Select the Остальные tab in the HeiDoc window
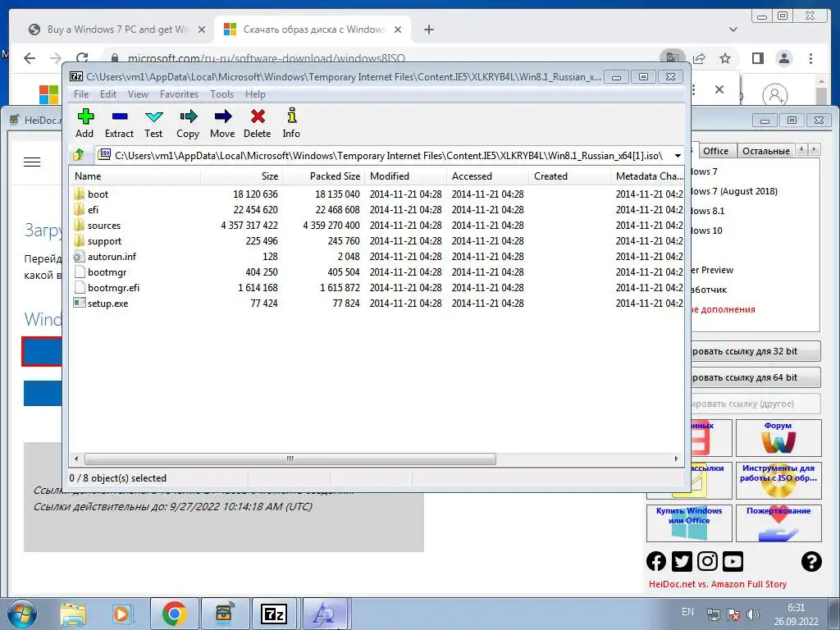 click(766, 151)
